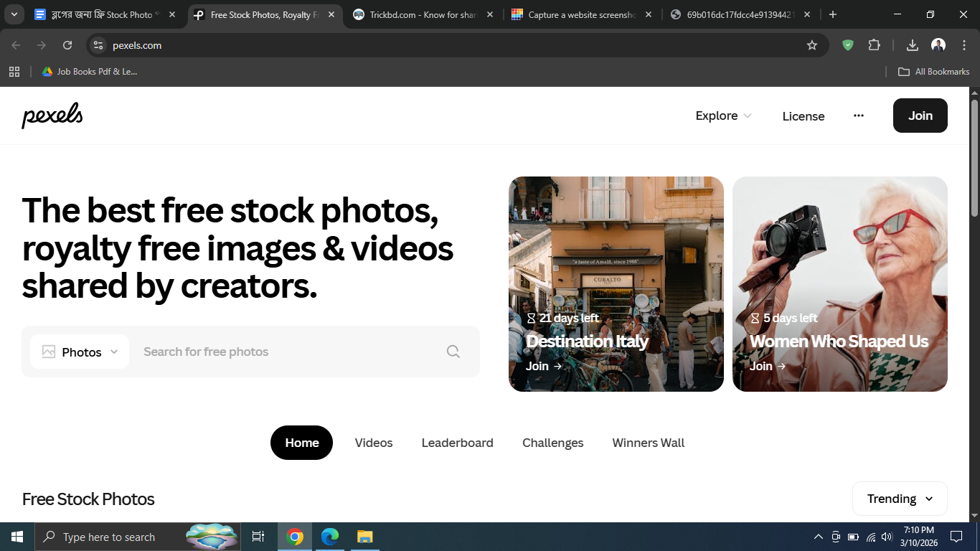Image resolution: width=980 pixels, height=551 pixels.
Task: Join the Destination Italy challenge
Action: (x=544, y=366)
